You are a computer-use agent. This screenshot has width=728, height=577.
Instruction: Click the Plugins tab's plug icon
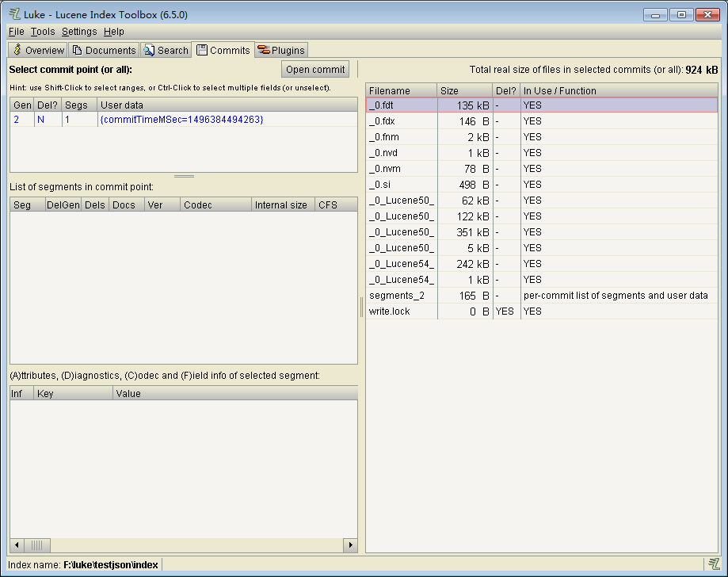click(264, 50)
